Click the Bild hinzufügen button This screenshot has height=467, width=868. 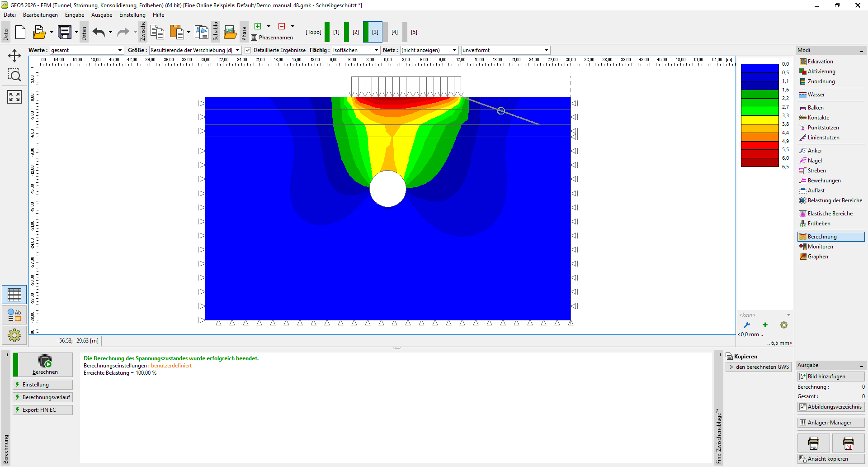(831, 376)
